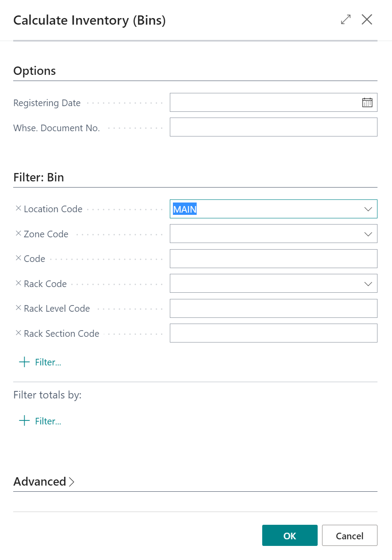Expand dialog to full screen
Viewport: 392px width, 560px height.
pyautogui.click(x=346, y=20)
